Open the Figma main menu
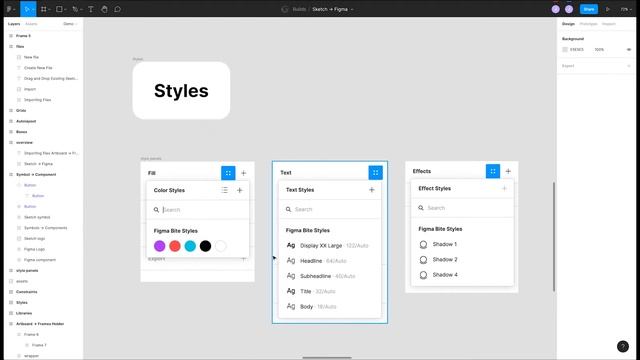Viewport: 640px width, 360px height. point(11,9)
